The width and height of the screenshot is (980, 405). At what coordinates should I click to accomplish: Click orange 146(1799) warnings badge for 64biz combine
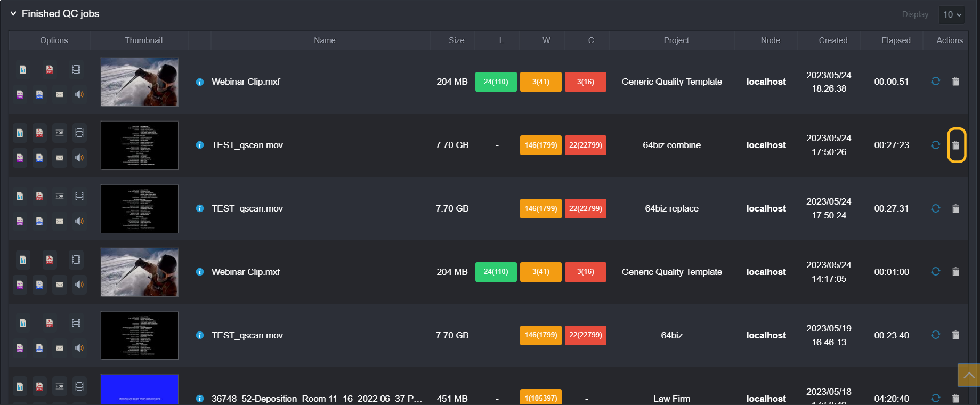[541, 145]
